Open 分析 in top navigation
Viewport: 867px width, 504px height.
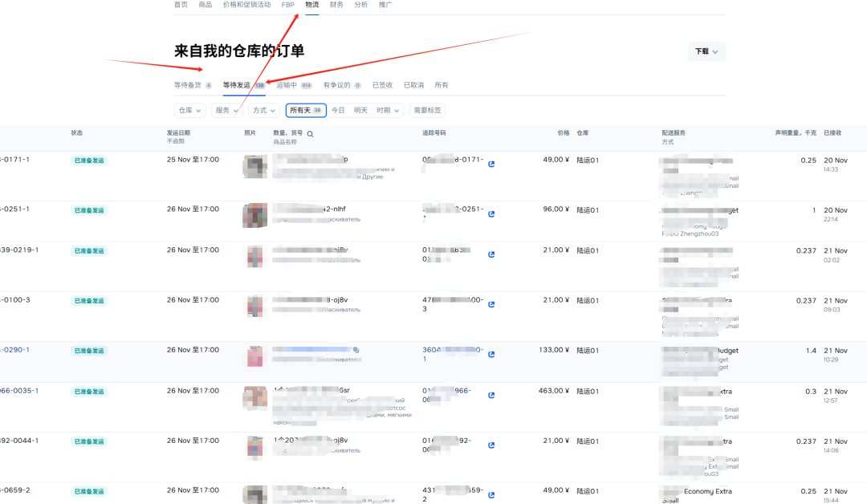coord(360,5)
